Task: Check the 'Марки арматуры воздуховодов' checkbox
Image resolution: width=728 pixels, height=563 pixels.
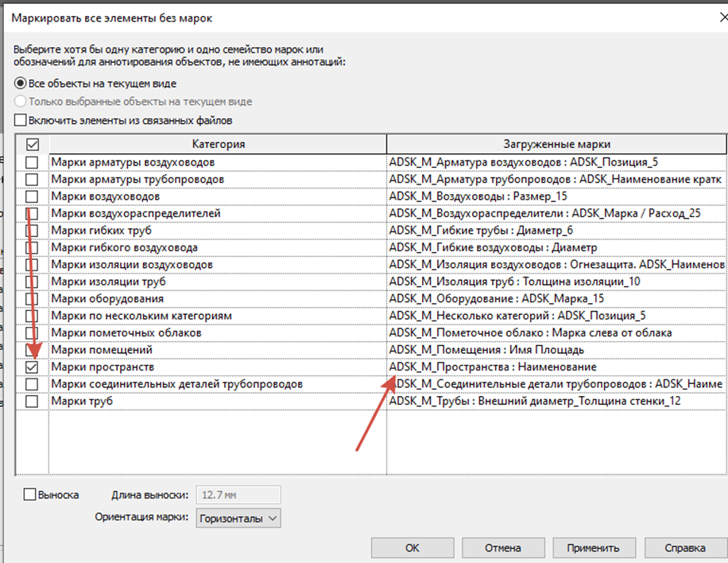Action: tap(32, 162)
